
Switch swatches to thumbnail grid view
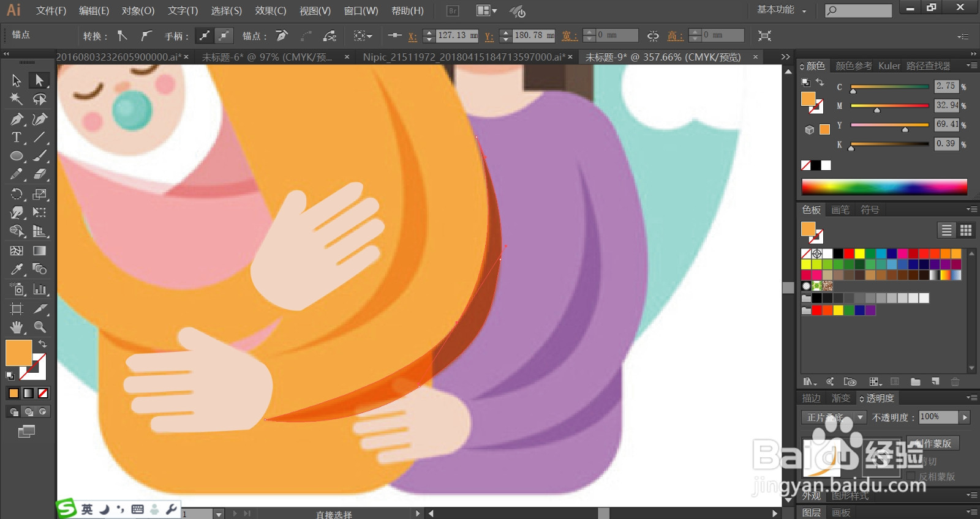[966, 230]
